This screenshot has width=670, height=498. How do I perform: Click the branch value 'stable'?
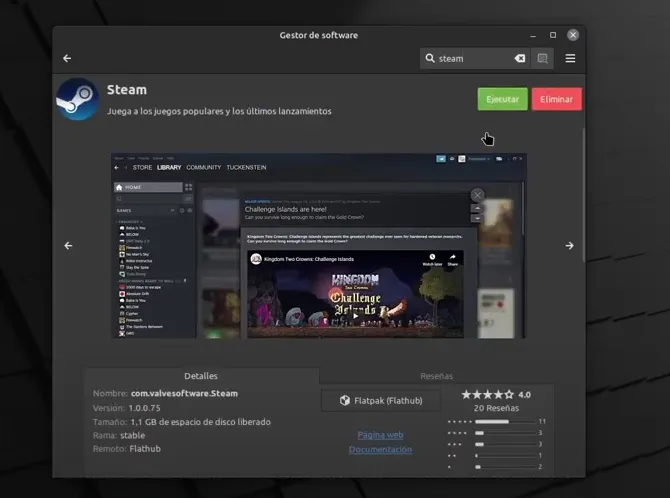(132, 435)
